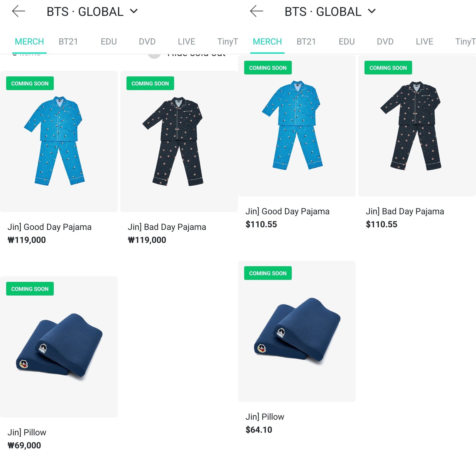Open blue Good Day Pajama priced ₩119,000
The width and height of the screenshot is (476, 460).
pyautogui.click(x=59, y=141)
